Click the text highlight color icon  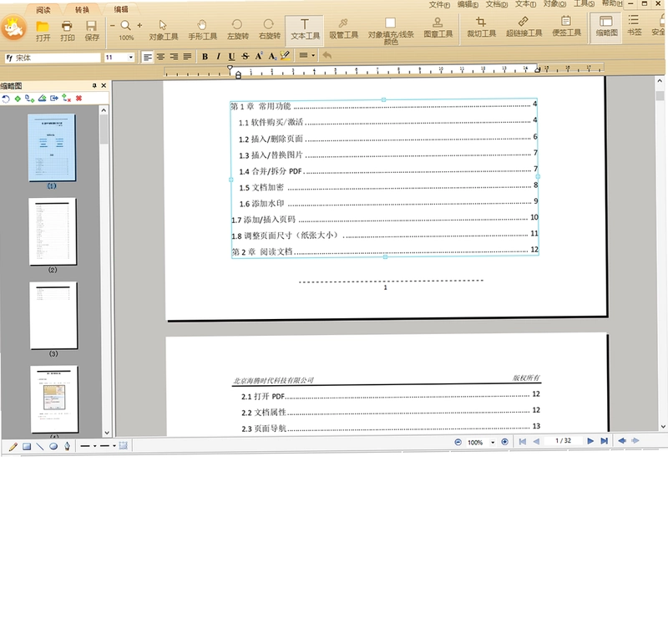point(285,55)
